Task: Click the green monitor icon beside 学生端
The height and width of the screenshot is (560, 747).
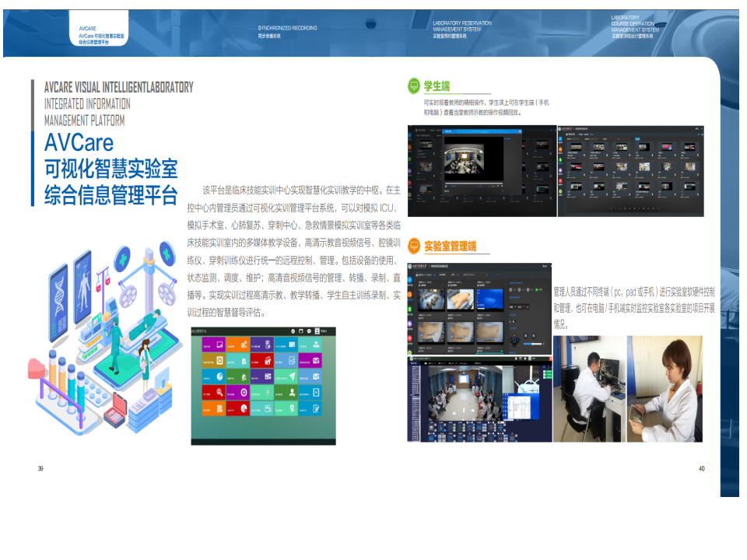Action: (x=412, y=86)
